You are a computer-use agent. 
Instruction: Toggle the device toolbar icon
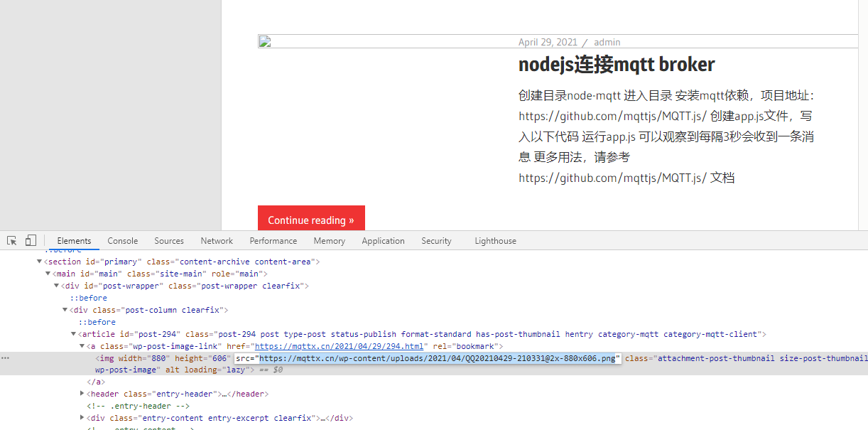point(31,241)
